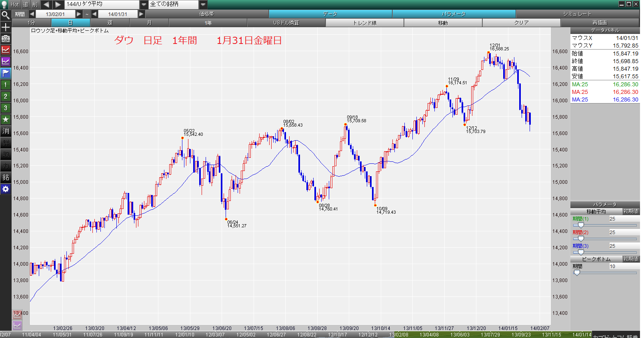Click the 力 sidebar icon
Screen dimensions: 644x338
(x=6, y=166)
